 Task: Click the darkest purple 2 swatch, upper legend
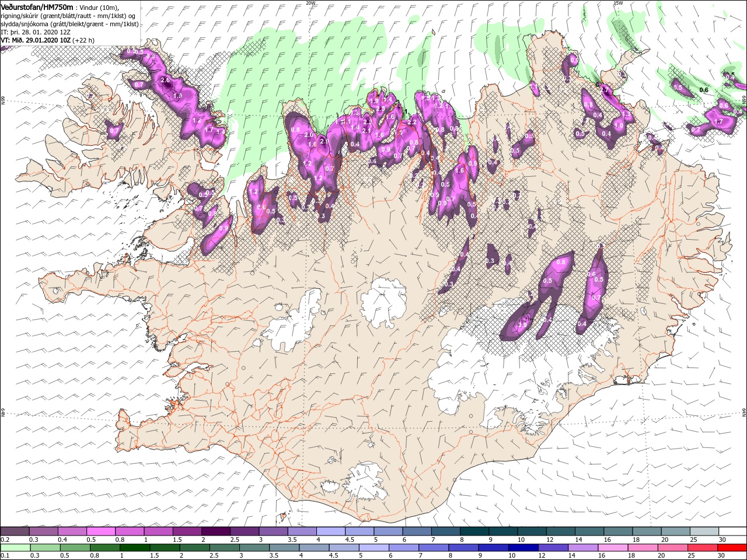(216, 531)
